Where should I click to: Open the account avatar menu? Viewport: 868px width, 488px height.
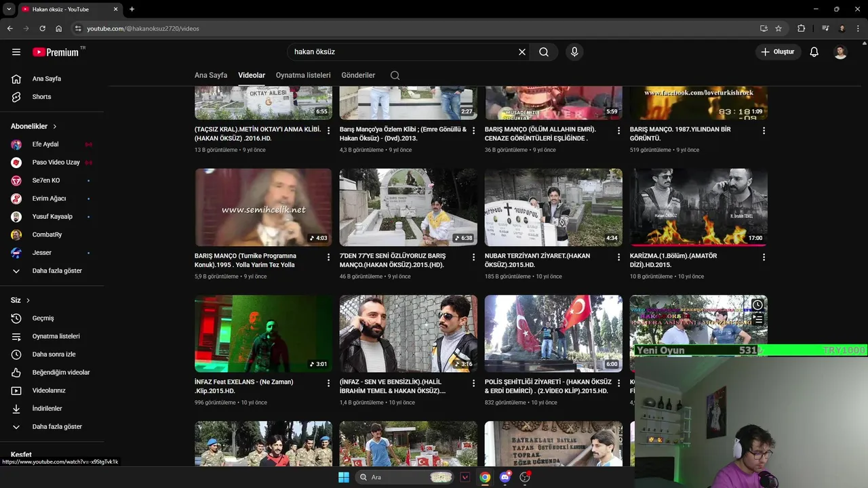840,52
